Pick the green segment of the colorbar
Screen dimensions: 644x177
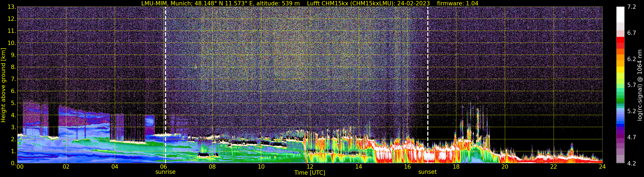point(620,100)
